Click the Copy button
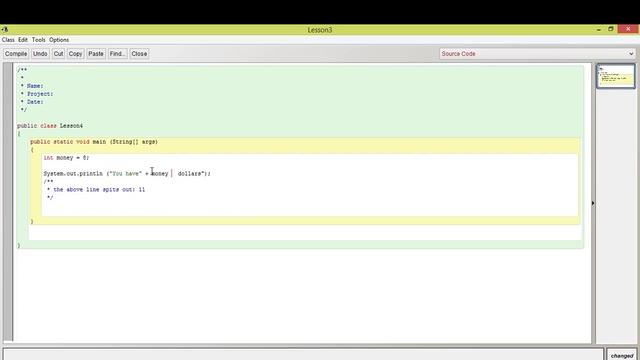The image size is (640, 360). 75,54
